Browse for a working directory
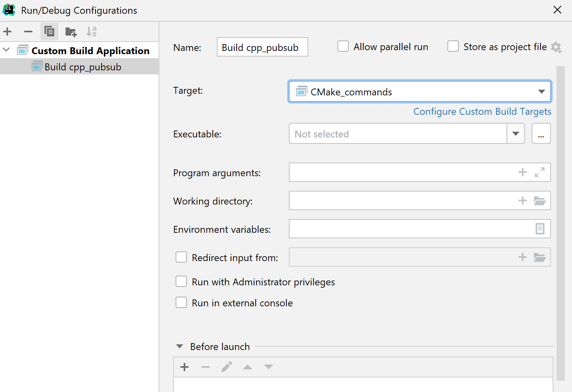This screenshot has height=392, width=572. tap(540, 200)
